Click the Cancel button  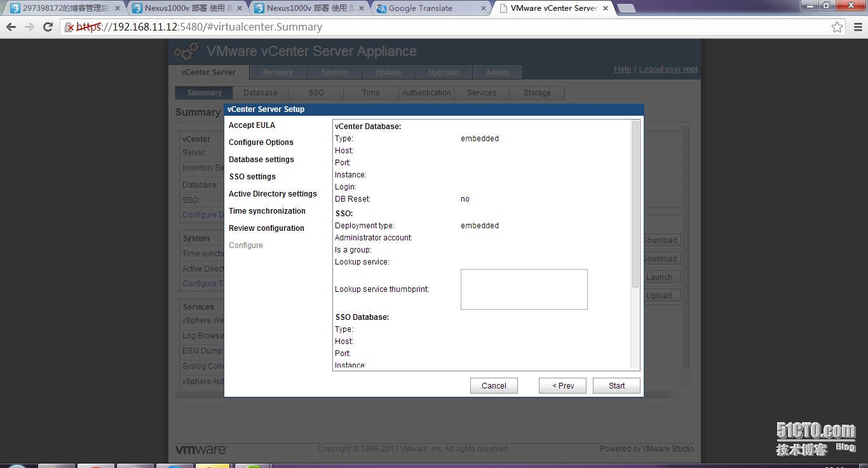click(494, 386)
